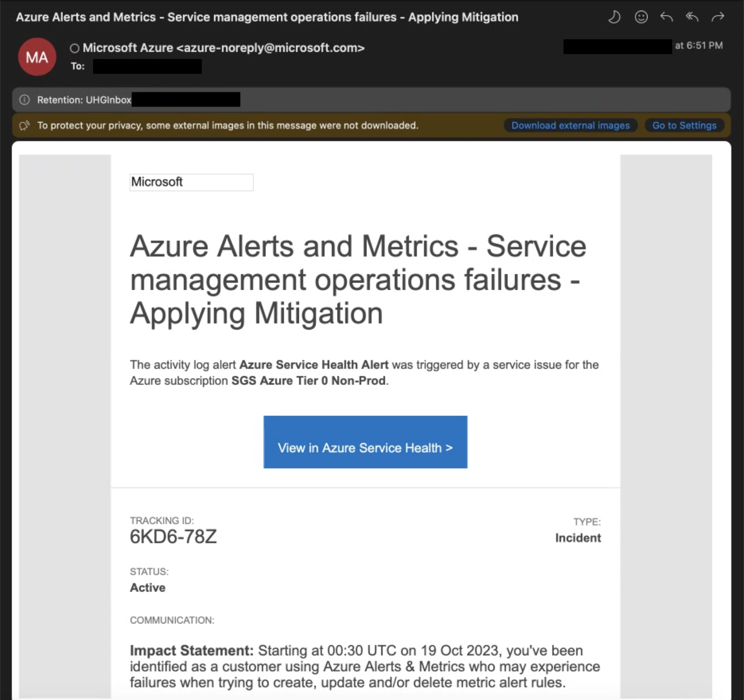Click the 6:51 PM timestamp
The image size is (744, 700).
(698, 46)
